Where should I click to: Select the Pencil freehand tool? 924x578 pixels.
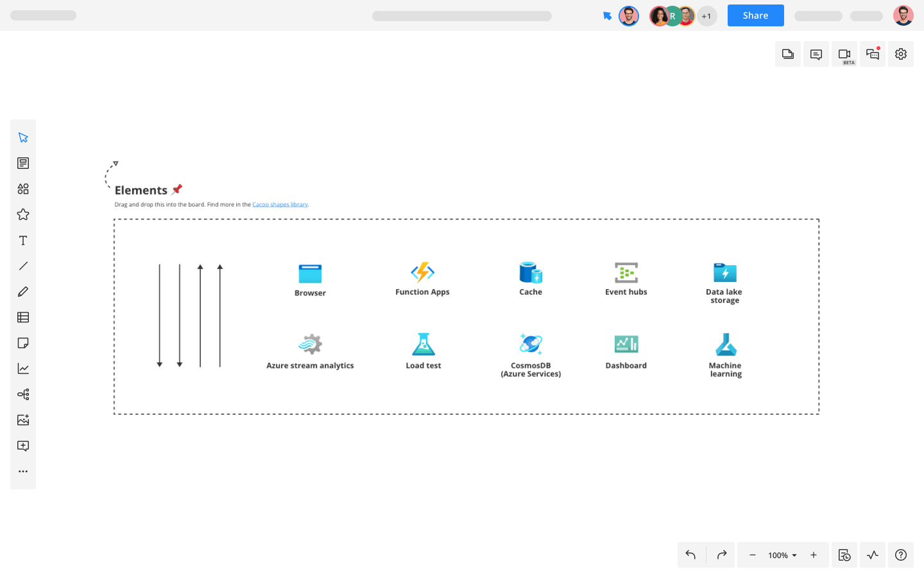pyautogui.click(x=23, y=292)
